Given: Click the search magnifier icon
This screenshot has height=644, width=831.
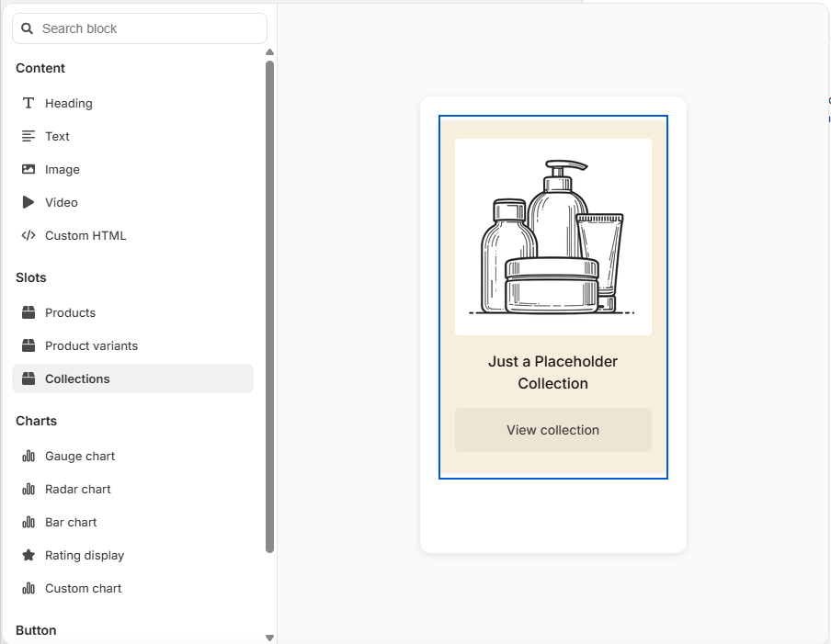Looking at the screenshot, I should pos(27,28).
